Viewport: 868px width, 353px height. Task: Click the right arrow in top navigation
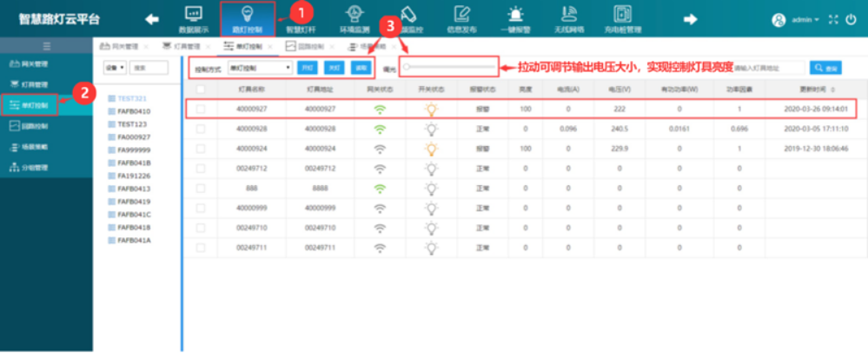691,19
